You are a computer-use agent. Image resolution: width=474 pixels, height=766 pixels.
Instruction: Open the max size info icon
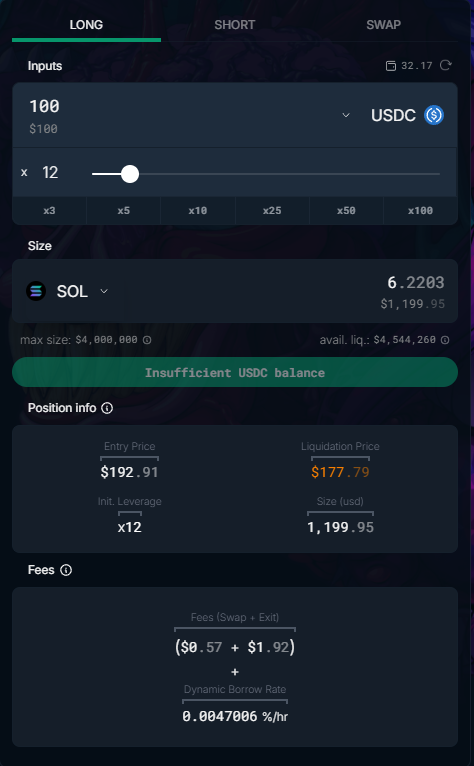[x=147, y=340]
